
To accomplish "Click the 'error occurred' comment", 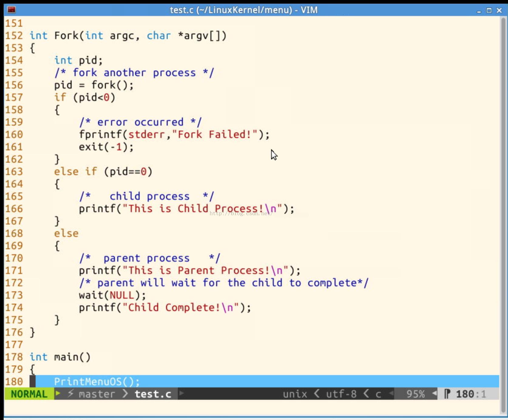I will (140, 122).
